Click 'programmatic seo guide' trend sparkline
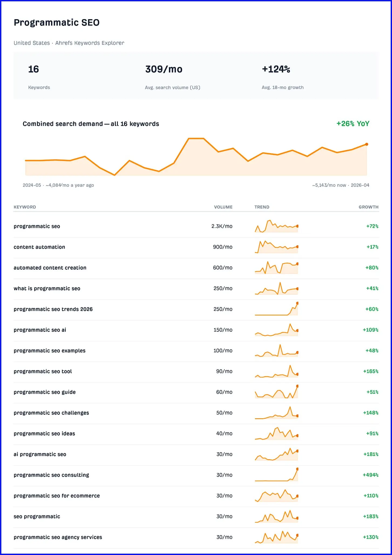 point(277,392)
